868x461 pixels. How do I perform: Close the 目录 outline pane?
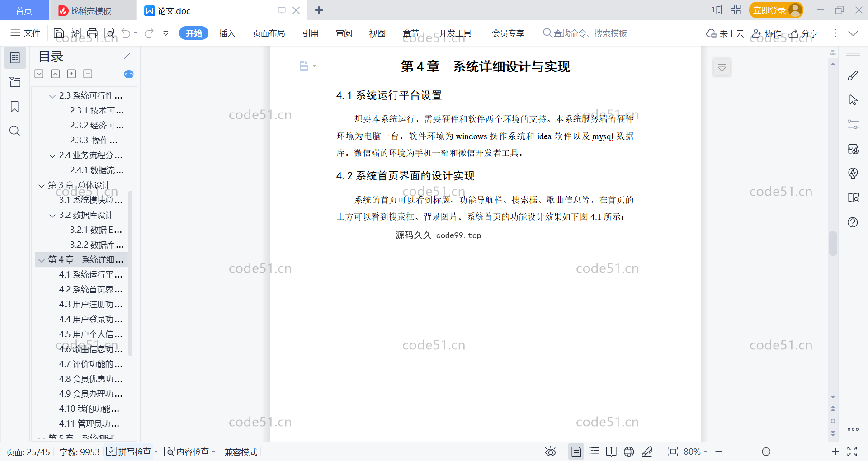coord(127,56)
